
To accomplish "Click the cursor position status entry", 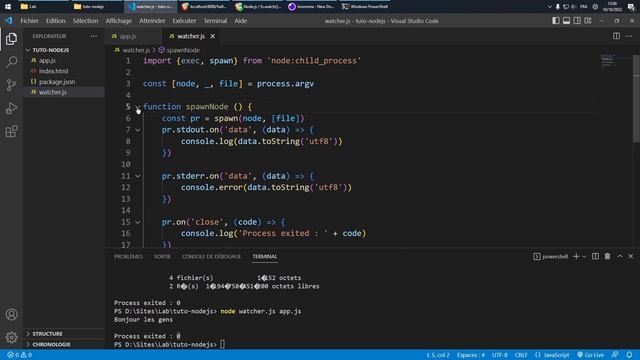I will 438,355.
